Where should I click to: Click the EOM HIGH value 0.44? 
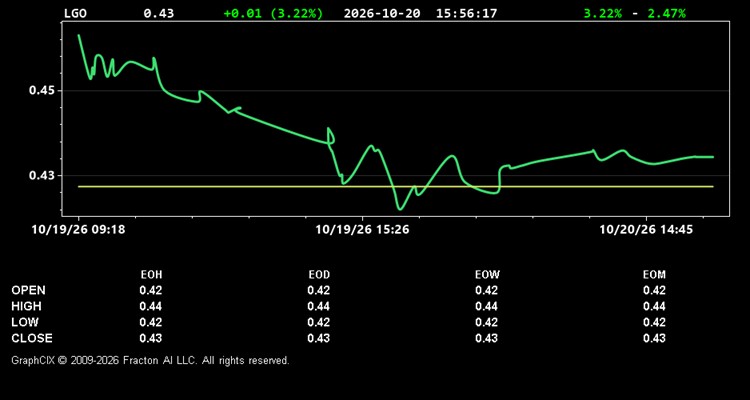pyautogui.click(x=654, y=306)
